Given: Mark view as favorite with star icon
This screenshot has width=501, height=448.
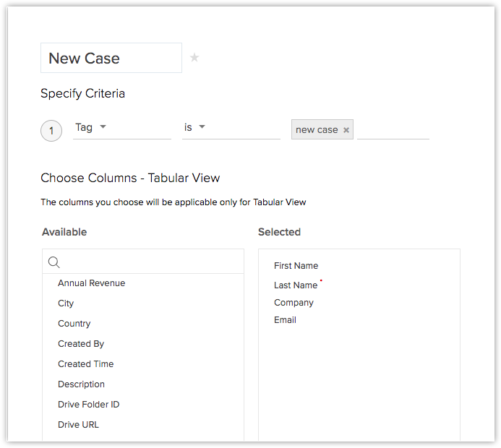Looking at the screenshot, I should pos(194,58).
